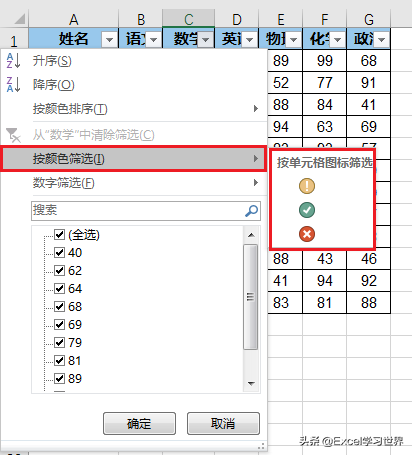Click the ascending sort A-Z icon
Screen dimensions: 412x455
pos(13,61)
